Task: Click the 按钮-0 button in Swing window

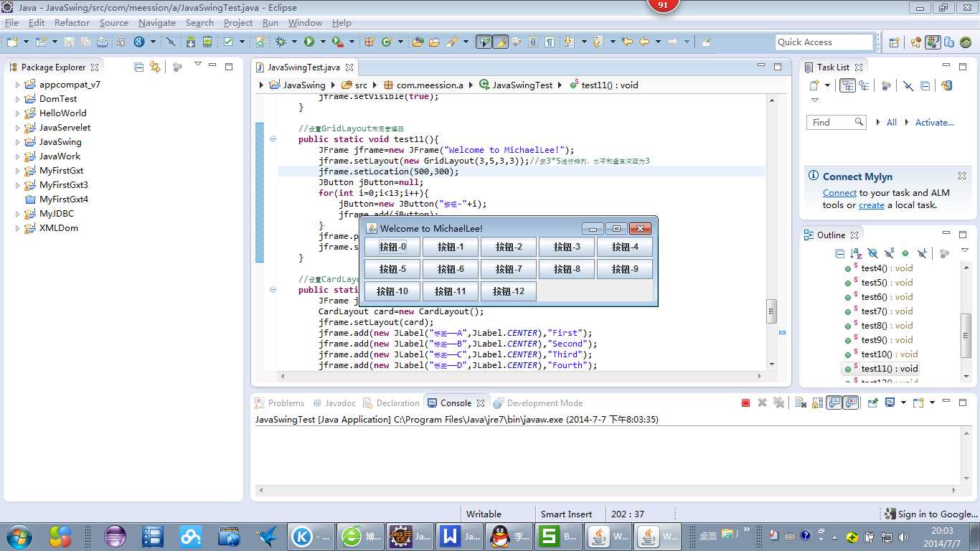Action: coord(392,247)
